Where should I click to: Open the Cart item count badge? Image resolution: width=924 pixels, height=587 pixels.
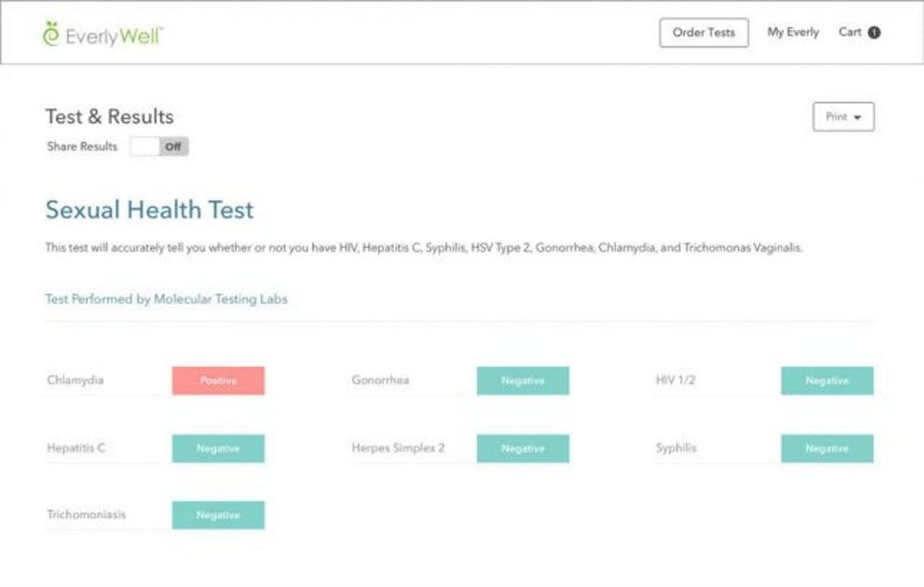[874, 33]
